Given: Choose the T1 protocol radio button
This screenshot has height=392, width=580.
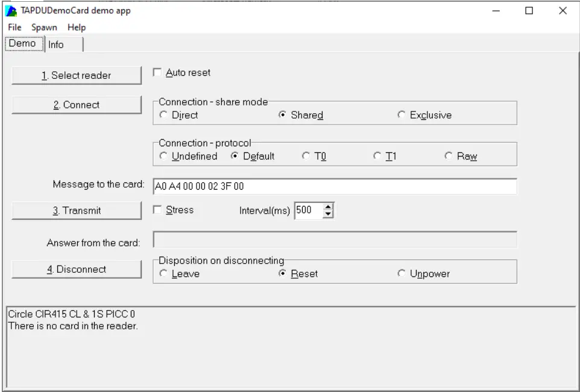Looking at the screenshot, I should pos(377,156).
